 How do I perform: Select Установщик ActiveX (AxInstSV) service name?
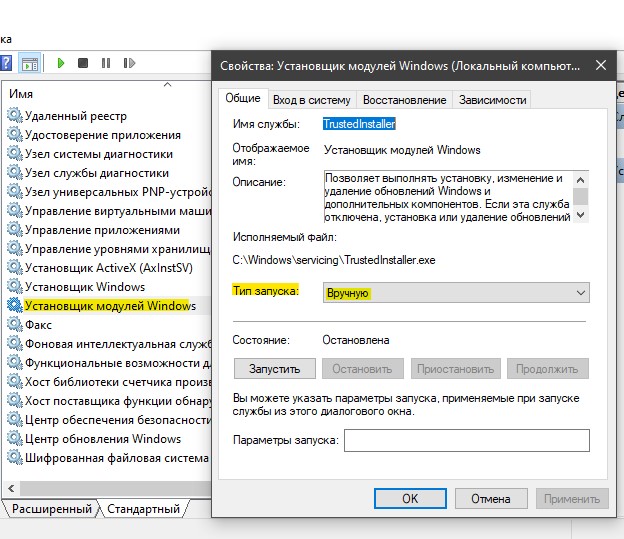tap(109, 268)
